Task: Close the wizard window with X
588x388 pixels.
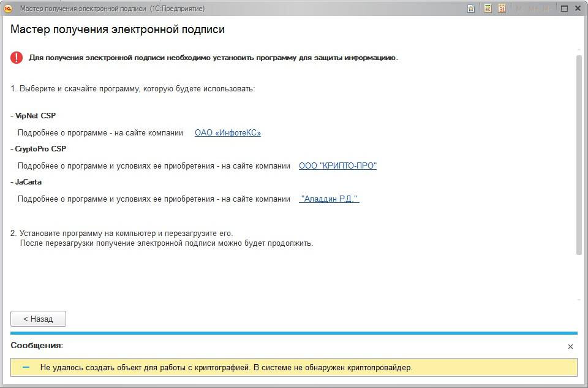Action: [578, 8]
